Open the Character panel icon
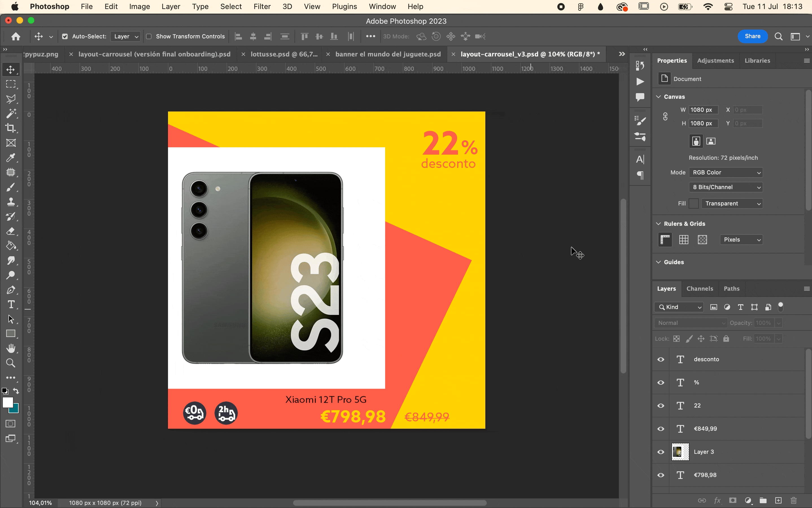 coord(640,159)
